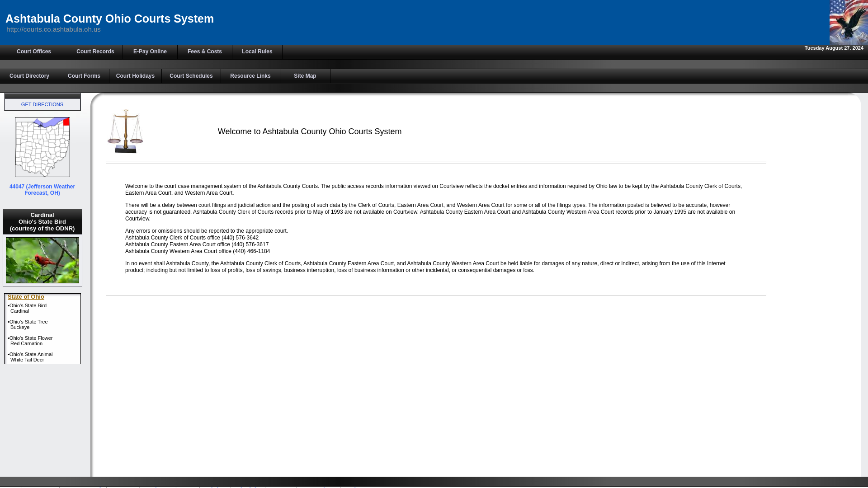Click the E-Pay Online tab
The image size is (868, 488).
(150, 52)
